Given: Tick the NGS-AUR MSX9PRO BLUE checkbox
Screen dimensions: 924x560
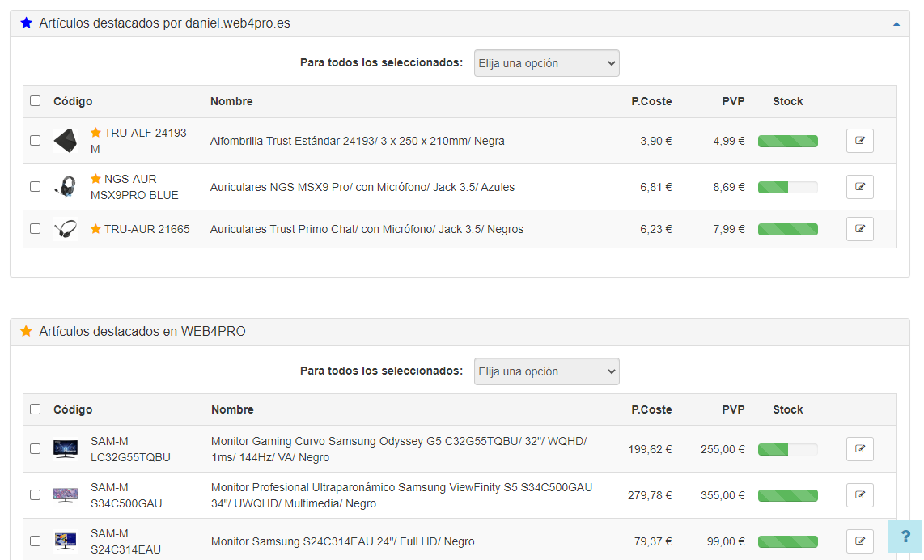Looking at the screenshot, I should 35,186.
